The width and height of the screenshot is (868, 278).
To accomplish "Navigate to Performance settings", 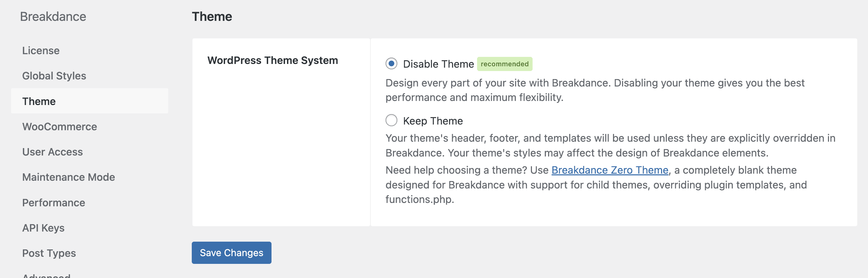I will click(x=53, y=203).
